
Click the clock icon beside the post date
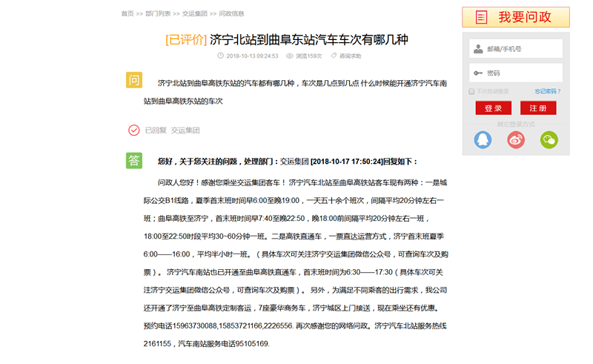coord(220,56)
